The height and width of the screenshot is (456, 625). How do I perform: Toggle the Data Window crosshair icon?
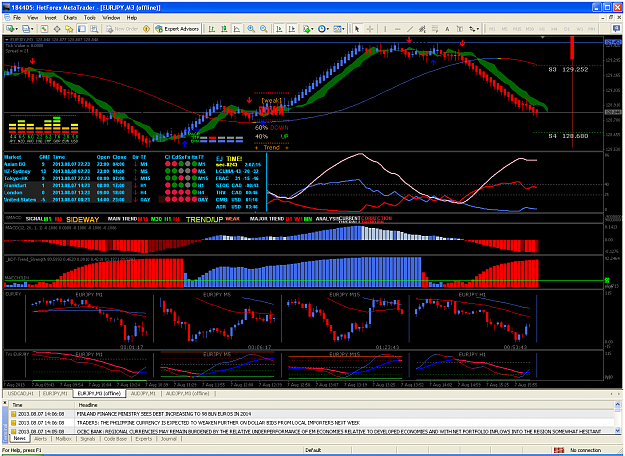[57, 29]
